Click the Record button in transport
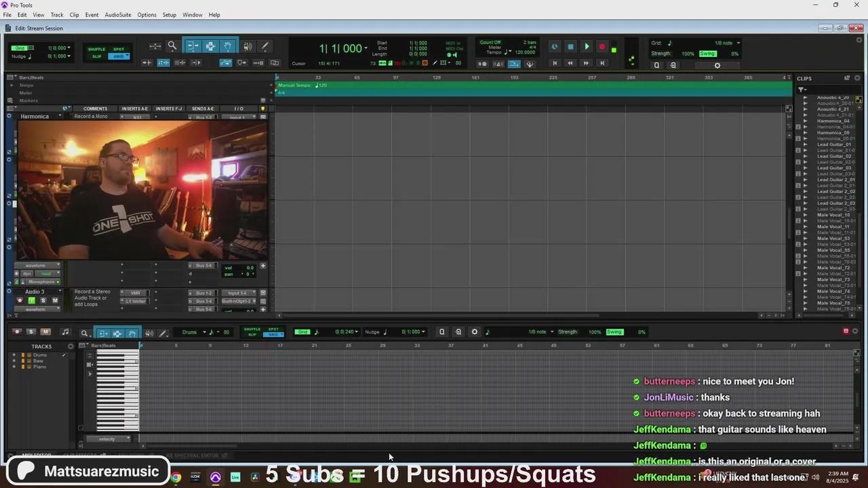 (x=601, y=47)
